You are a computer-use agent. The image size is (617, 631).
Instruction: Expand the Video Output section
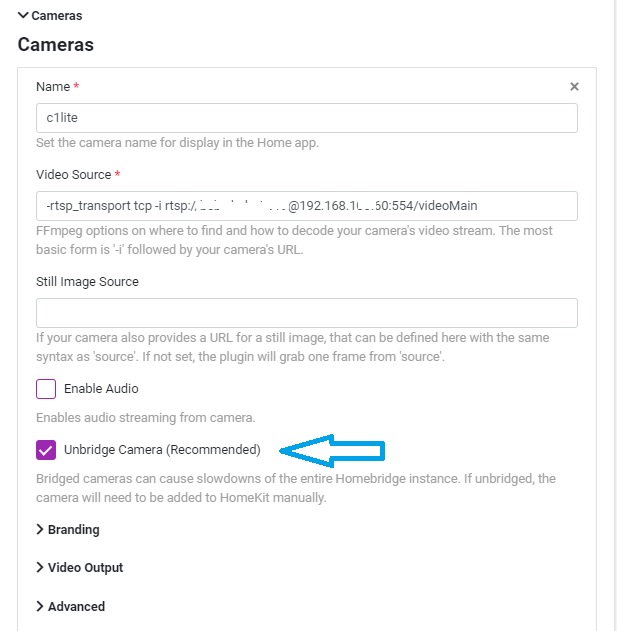pos(85,567)
